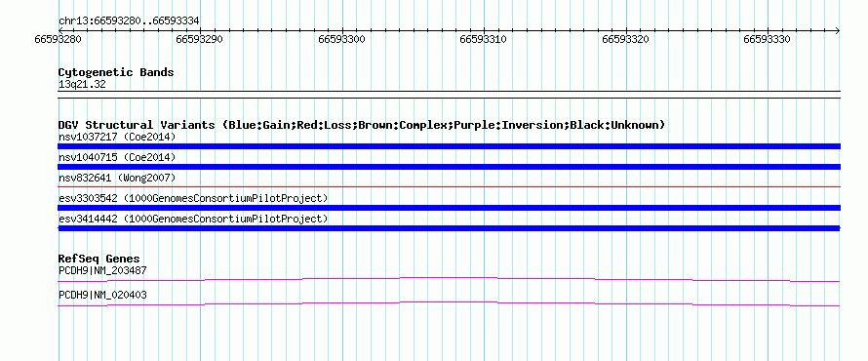Click the chr13:66593280..66593334 region label
Screen dimensions: 868x361
pos(129,21)
